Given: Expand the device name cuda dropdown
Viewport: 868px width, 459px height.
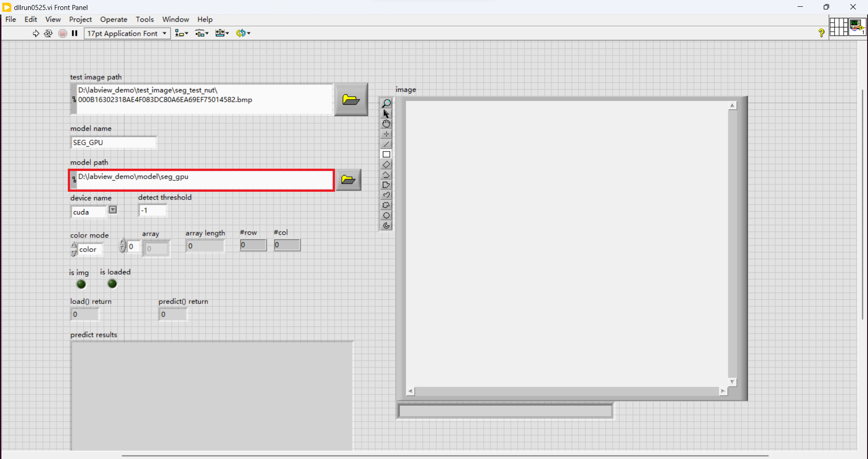Looking at the screenshot, I should click(x=113, y=210).
